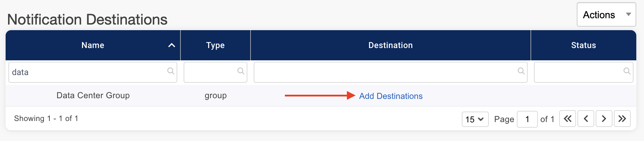Select the Data Center Group row
The image size is (644, 141).
(x=93, y=95)
